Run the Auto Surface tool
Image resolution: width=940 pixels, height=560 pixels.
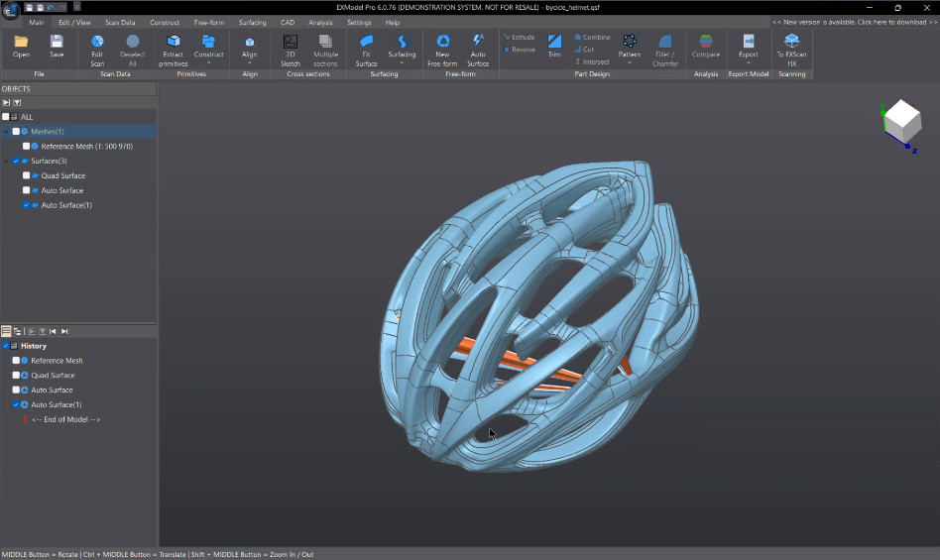tap(478, 47)
